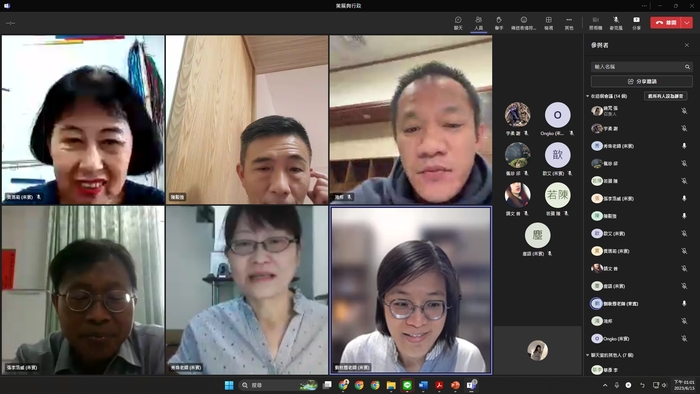Click the Teams logo in the title bar
Viewport: 700px width, 394px height.
[7, 6]
